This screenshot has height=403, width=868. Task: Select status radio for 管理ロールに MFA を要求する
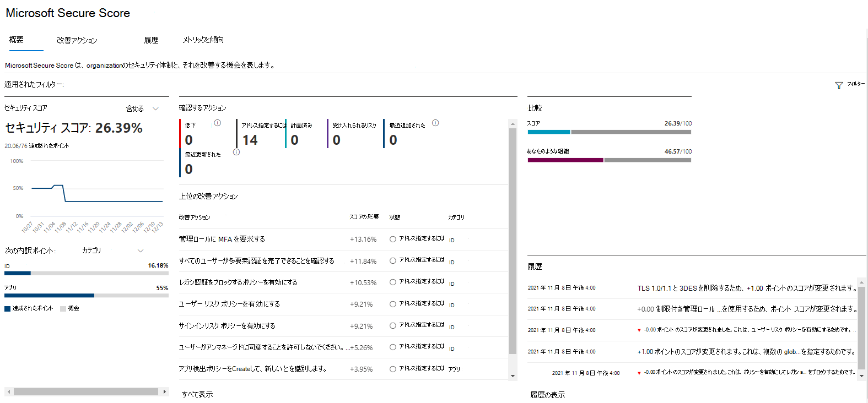(x=393, y=239)
